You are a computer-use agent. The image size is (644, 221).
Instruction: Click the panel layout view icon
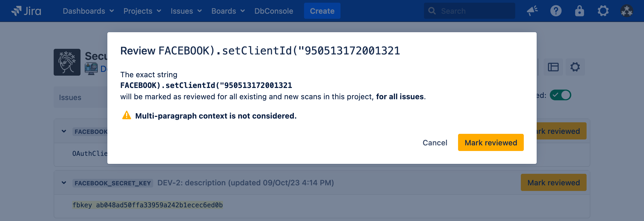coord(553,67)
